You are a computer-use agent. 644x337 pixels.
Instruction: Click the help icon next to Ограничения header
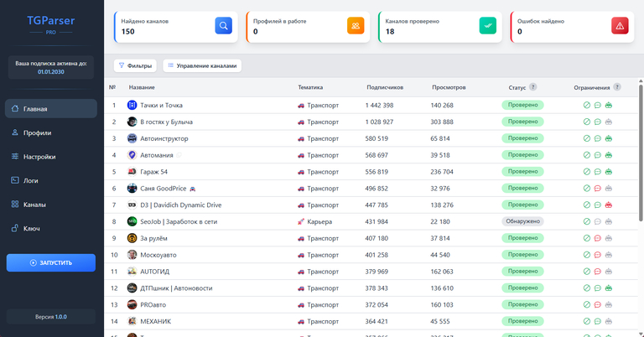617,87
